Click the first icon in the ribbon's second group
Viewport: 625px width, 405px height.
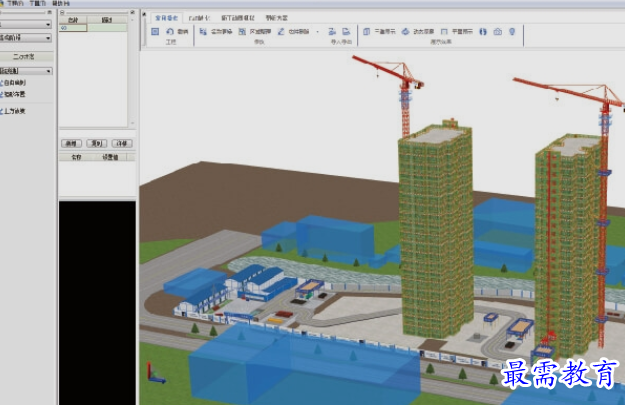click(203, 31)
